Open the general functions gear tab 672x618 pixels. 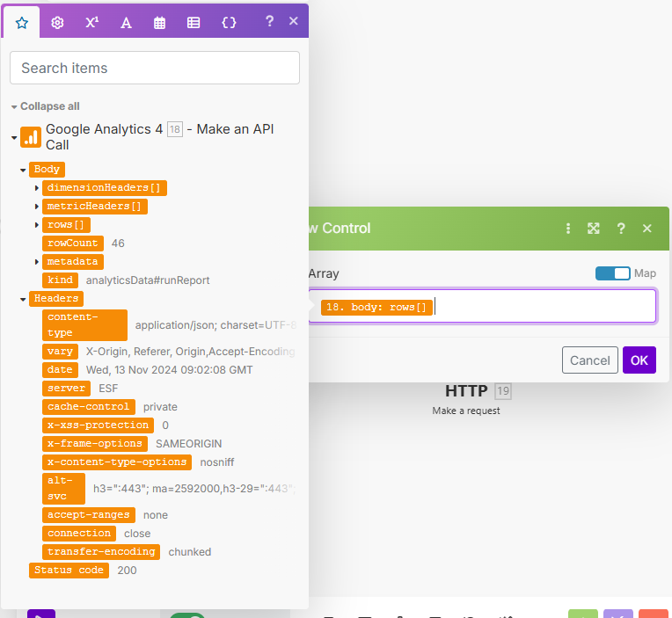click(57, 23)
